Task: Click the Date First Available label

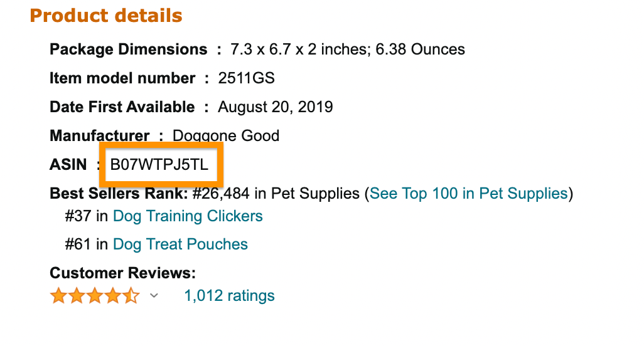Action: pos(122,107)
